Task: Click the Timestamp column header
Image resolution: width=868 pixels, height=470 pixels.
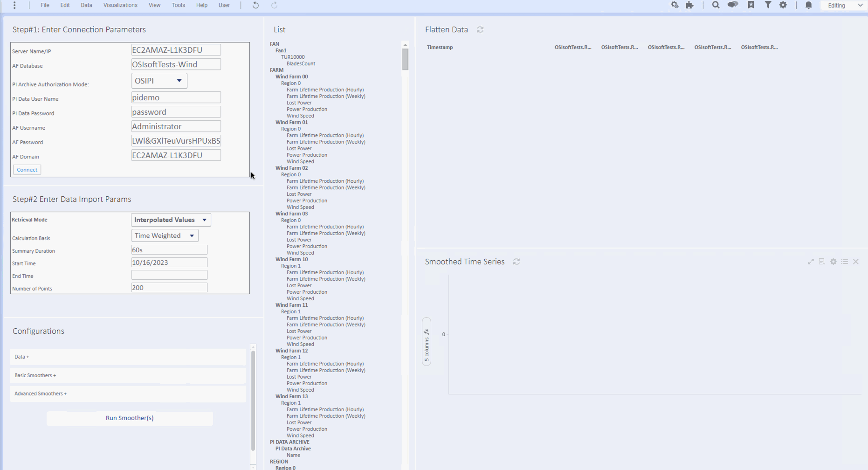Action: pyautogui.click(x=440, y=47)
